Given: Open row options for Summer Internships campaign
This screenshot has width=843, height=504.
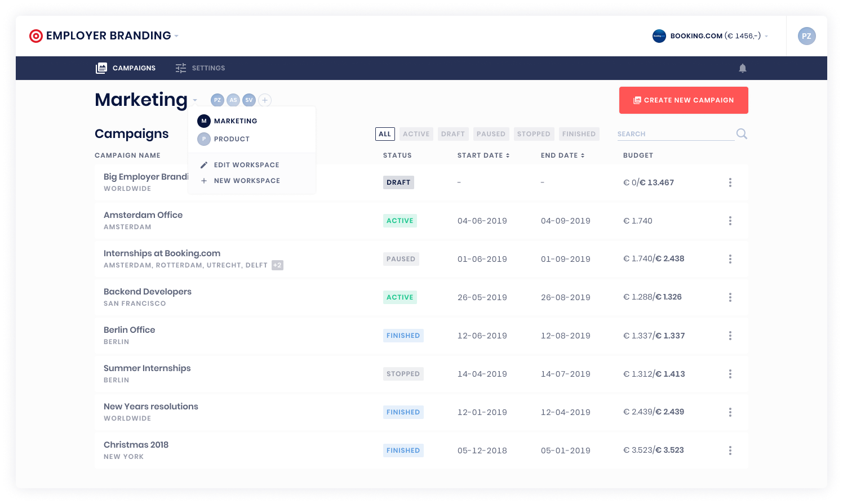Looking at the screenshot, I should coord(730,374).
